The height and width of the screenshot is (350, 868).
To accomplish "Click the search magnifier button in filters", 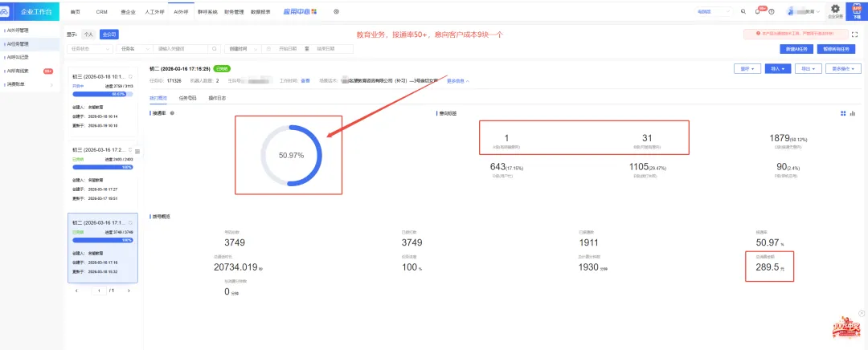I will tap(215, 49).
